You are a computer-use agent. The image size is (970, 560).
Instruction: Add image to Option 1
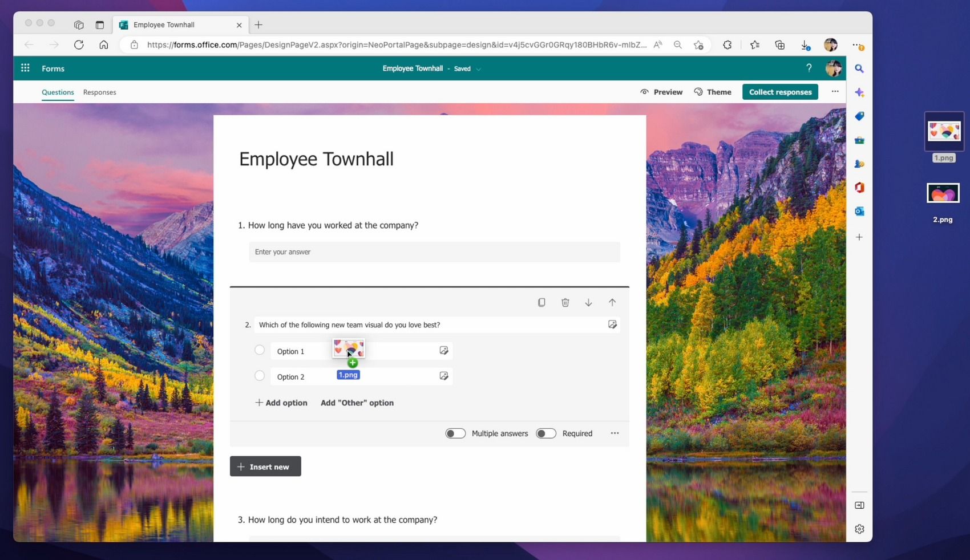tap(444, 351)
